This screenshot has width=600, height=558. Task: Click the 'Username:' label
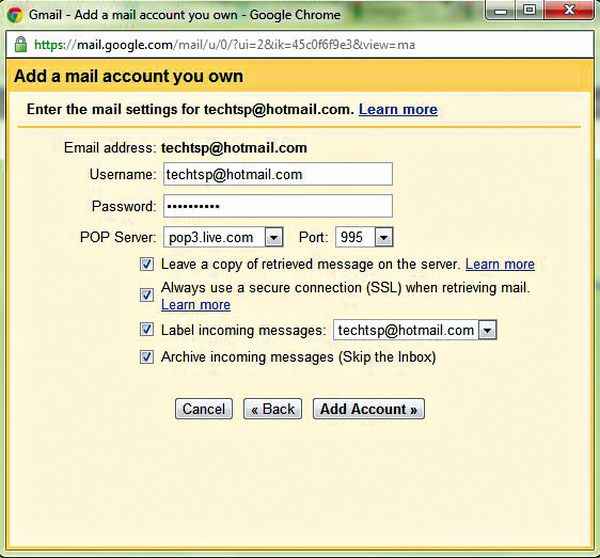click(x=122, y=175)
